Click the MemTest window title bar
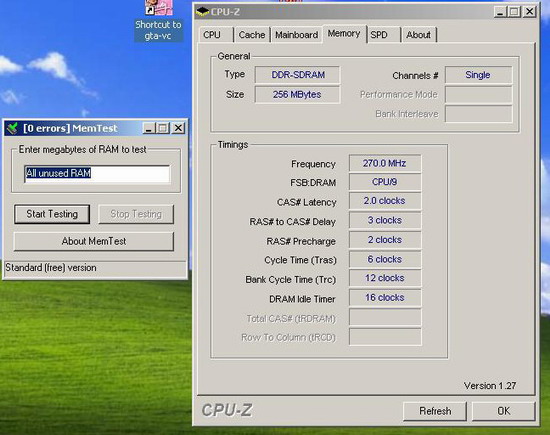 tap(95, 128)
